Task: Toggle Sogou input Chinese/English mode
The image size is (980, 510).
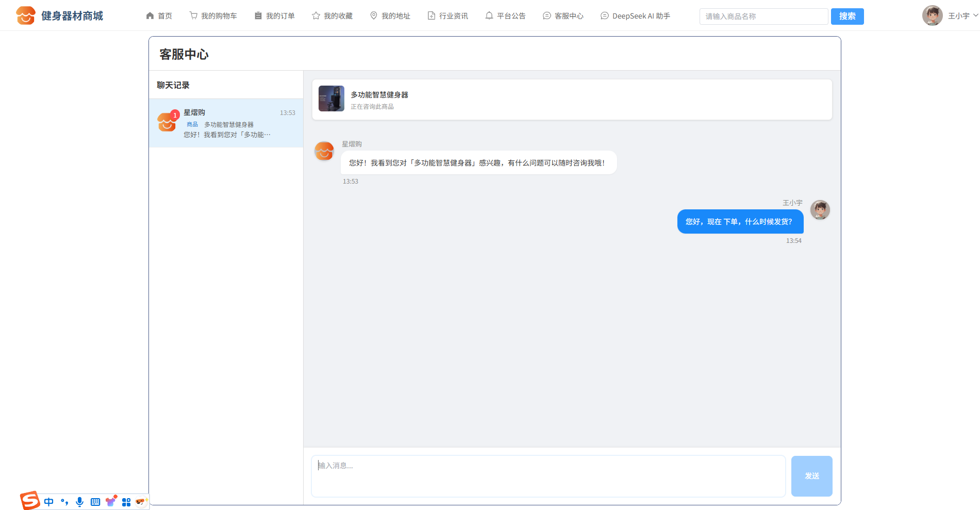Action: pyautogui.click(x=49, y=502)
